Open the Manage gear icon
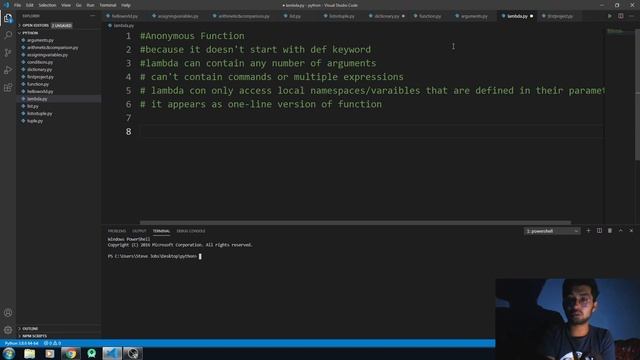Image resolution: width=640 pixels, height=360 pixels. coord(8,330)
